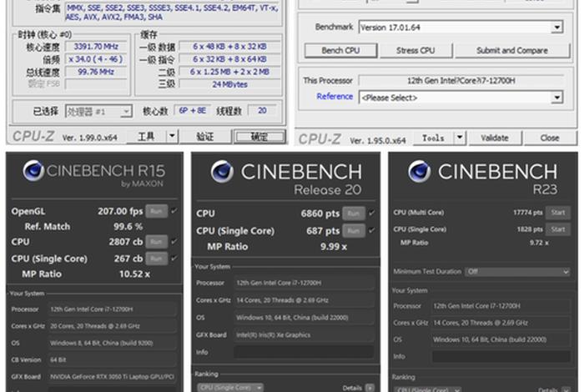Run the OpenGL test in Cinebench R15
This screenshot has height=392, width=584.
pyautogui.click(x=157, y=211)
